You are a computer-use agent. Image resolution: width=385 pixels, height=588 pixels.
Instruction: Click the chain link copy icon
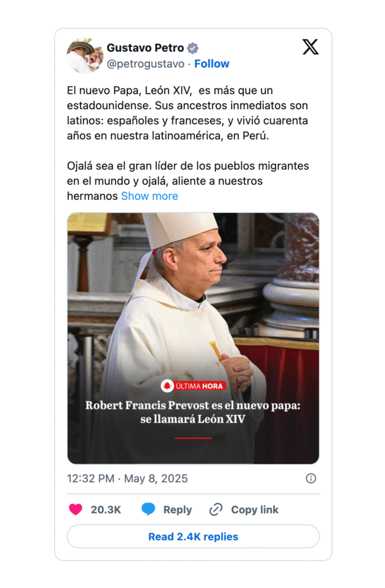tap(215, 509)
